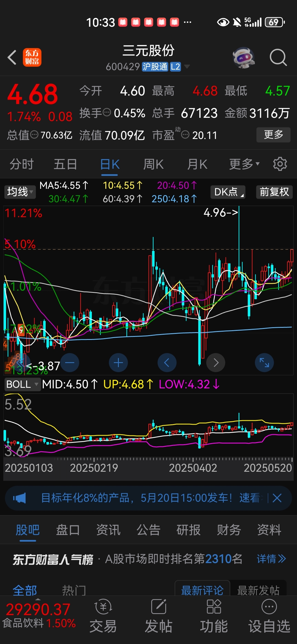Screen dimensions: 297x644
Task: Open 财务 tab
Action: tap(229, 530)
